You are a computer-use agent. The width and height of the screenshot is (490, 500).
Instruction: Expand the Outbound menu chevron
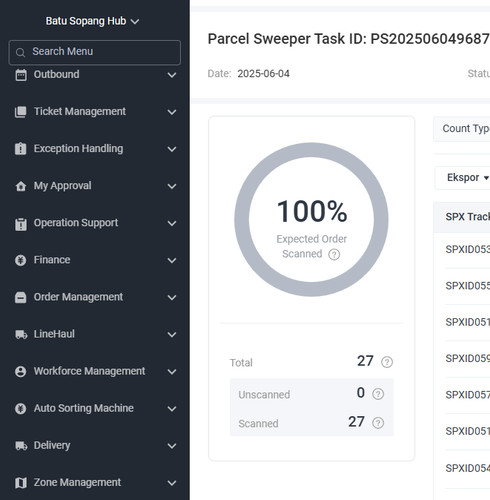coord(172,75)
